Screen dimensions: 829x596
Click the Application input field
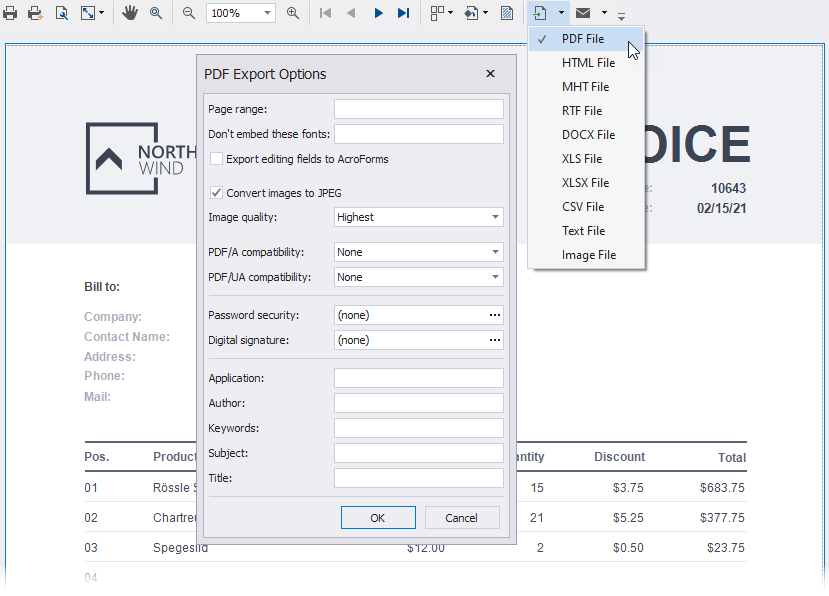pyautogui.click(x=418, y=378)
